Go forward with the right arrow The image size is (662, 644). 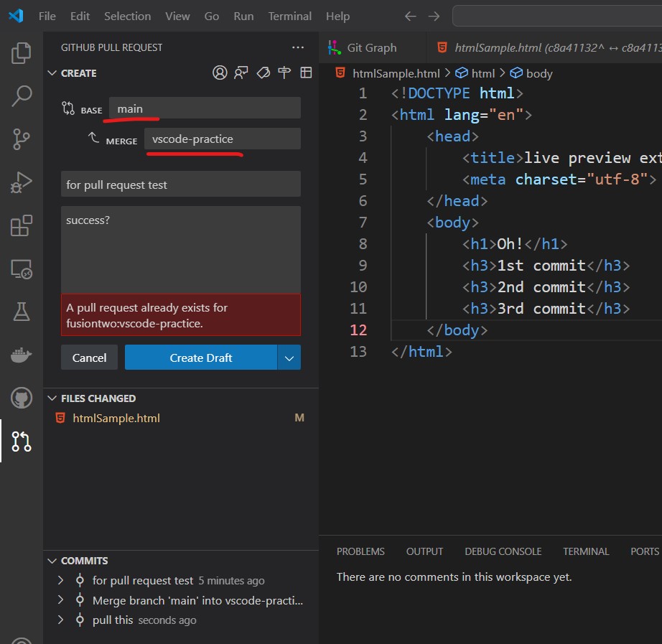(434, 16)
